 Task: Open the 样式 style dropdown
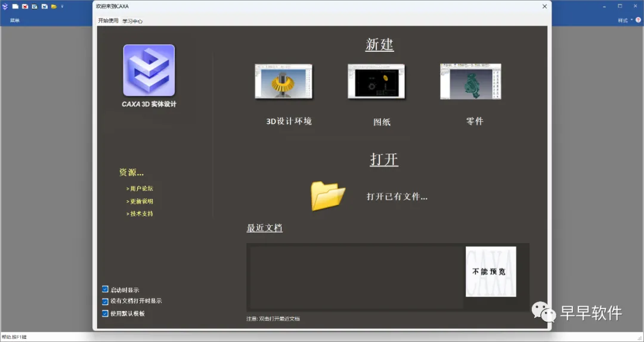pos(625,20)
